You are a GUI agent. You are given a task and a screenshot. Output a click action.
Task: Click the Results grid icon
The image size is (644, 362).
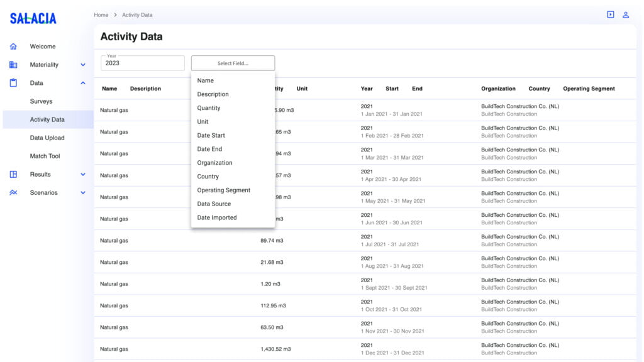[x=13, y=175]
